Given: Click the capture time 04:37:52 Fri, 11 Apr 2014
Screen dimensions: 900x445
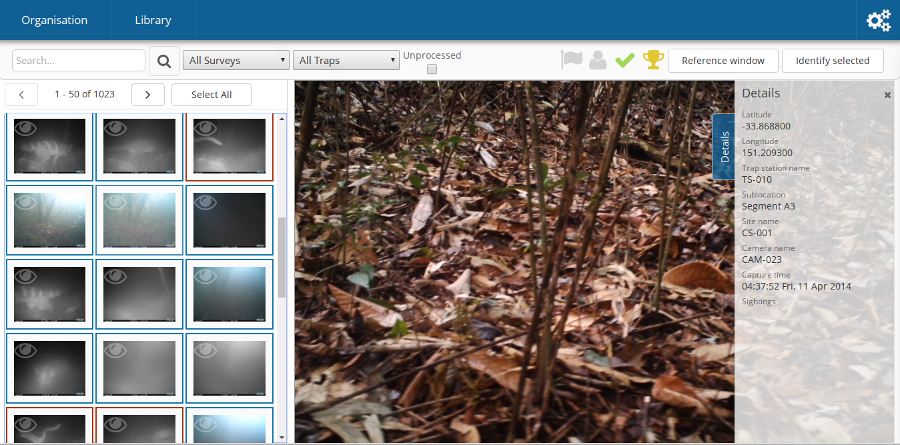Looking at the screenshot, I should point(796,286).
